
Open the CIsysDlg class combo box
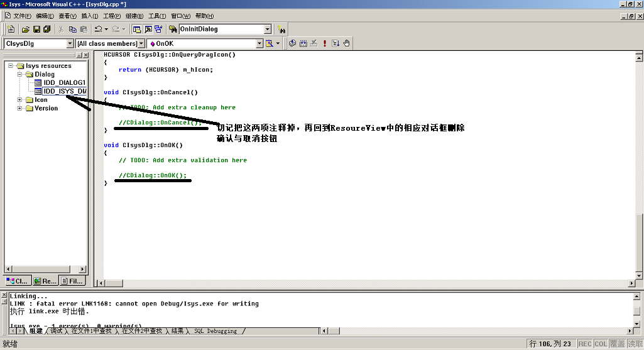point(70,43)
